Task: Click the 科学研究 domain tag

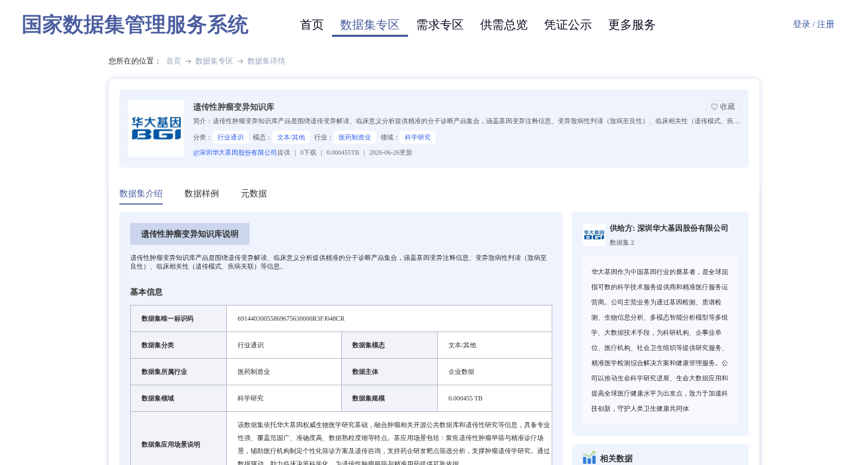Action: (x=418, y=137)
